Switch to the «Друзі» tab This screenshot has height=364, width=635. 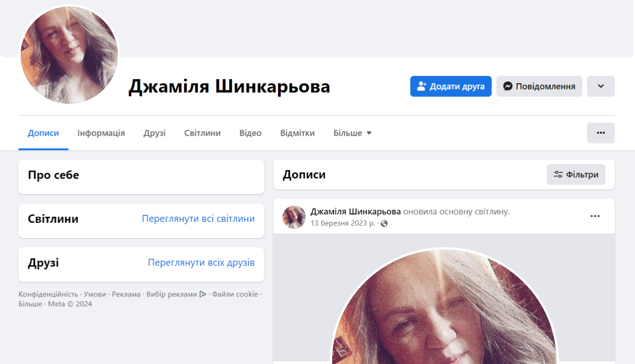click(x=154, y=133)
